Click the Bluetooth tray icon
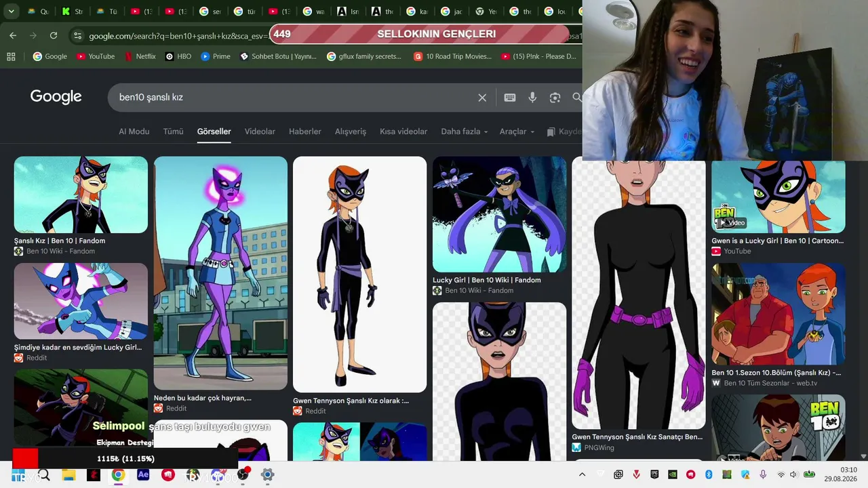The image size is (868, 488). (709, 474)
